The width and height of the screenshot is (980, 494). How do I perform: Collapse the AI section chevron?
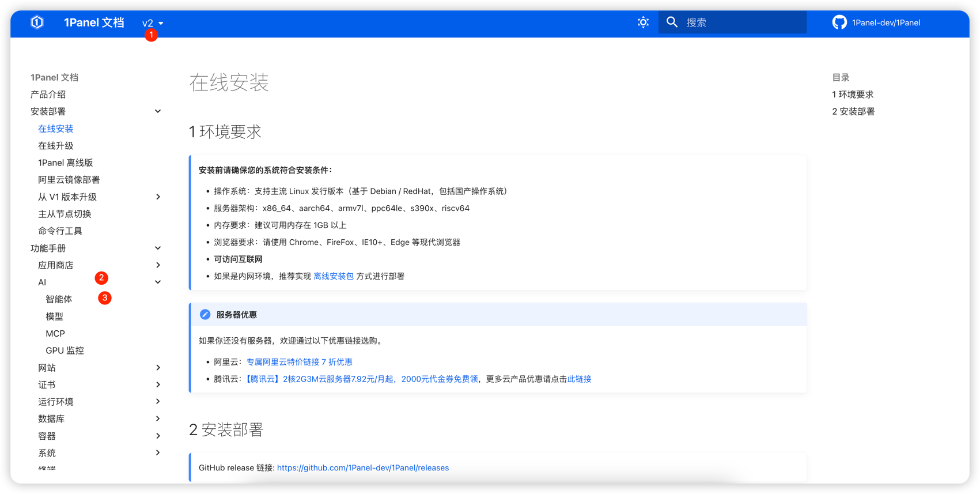coord(158,282)
